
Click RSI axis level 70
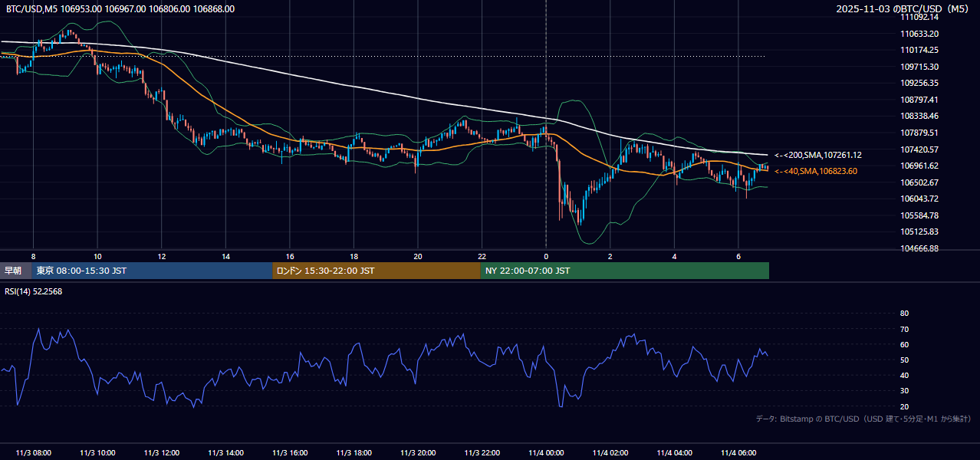tap(904, 329)
